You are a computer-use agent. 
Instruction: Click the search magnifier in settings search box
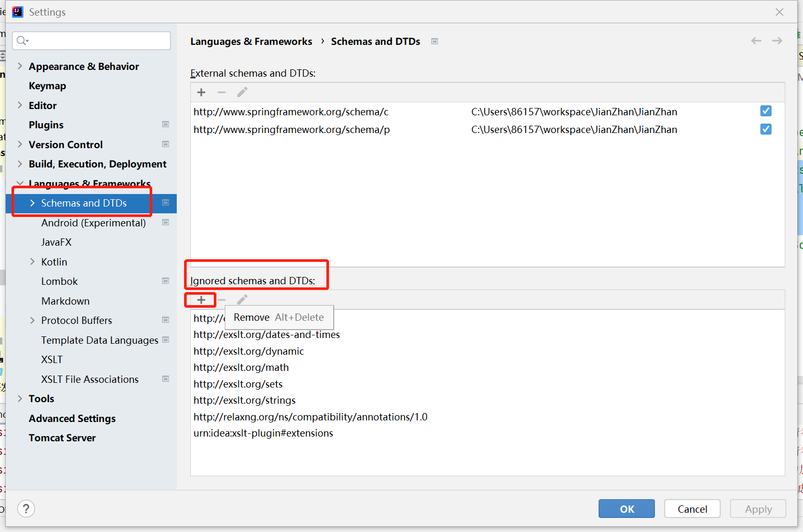(x=21, y=40)
